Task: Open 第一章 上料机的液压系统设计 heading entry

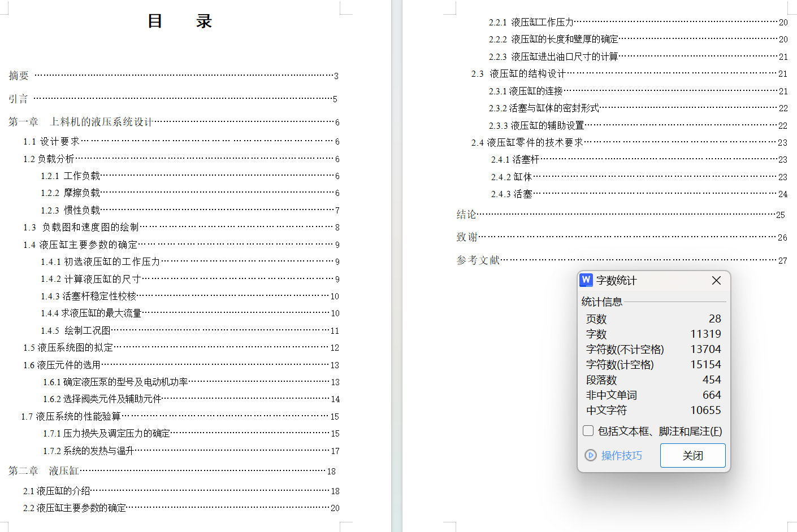Action: click(80, 122)
